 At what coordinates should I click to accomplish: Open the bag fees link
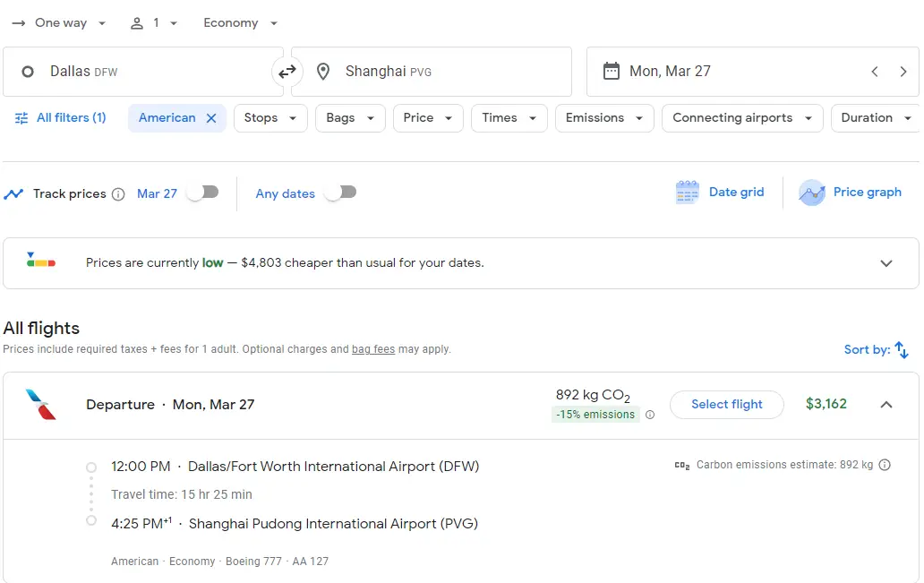tap(373, 349)
